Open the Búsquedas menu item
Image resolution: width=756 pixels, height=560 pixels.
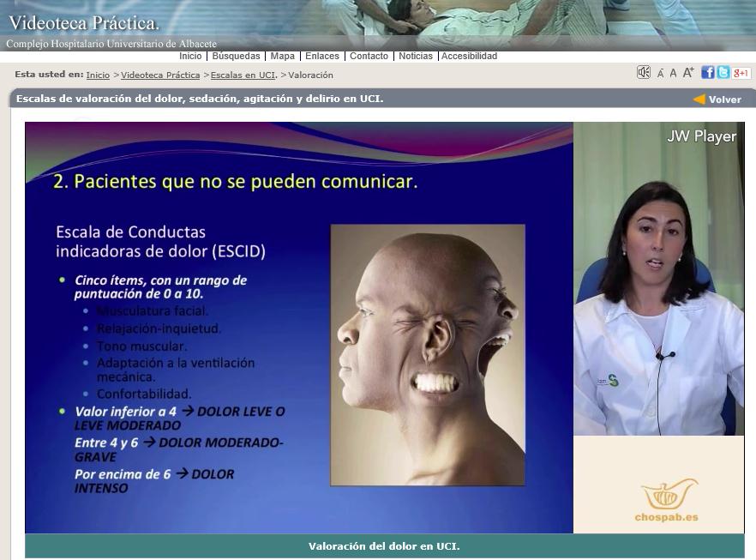point(236,57)
